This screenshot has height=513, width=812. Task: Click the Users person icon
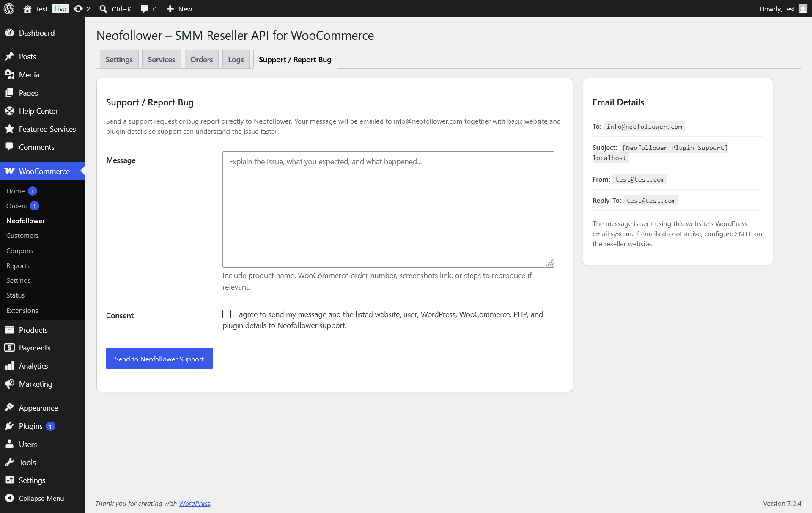[9, 444]
